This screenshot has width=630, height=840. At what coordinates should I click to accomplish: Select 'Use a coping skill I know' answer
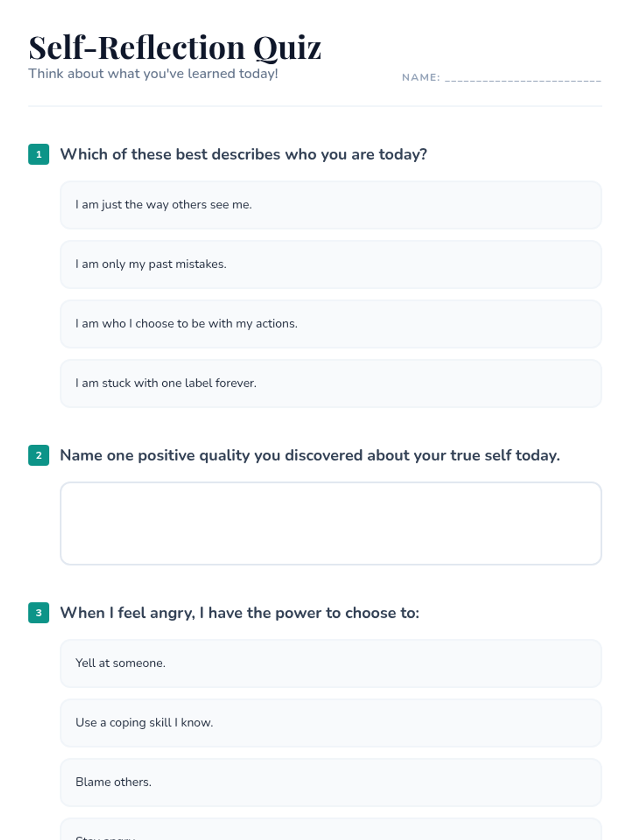(x=331, y=723)
